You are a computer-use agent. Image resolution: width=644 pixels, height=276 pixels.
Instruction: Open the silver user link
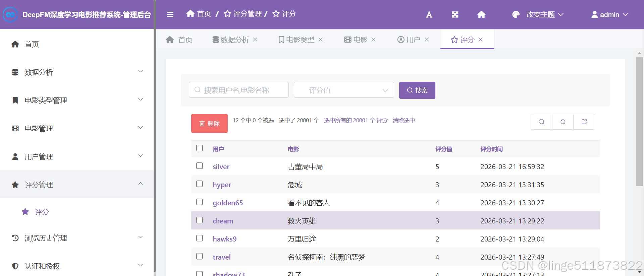221,166
